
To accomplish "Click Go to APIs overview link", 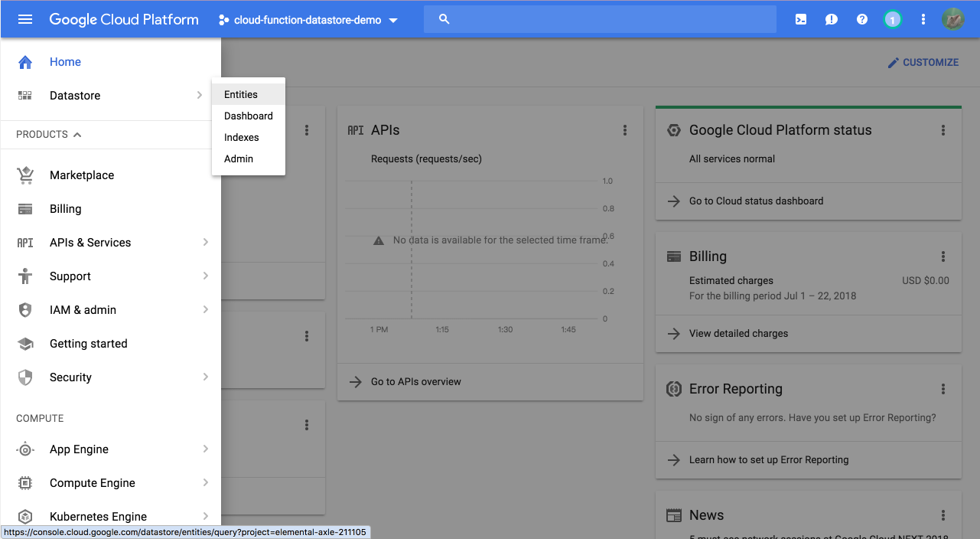I will [x=416, y=382].
